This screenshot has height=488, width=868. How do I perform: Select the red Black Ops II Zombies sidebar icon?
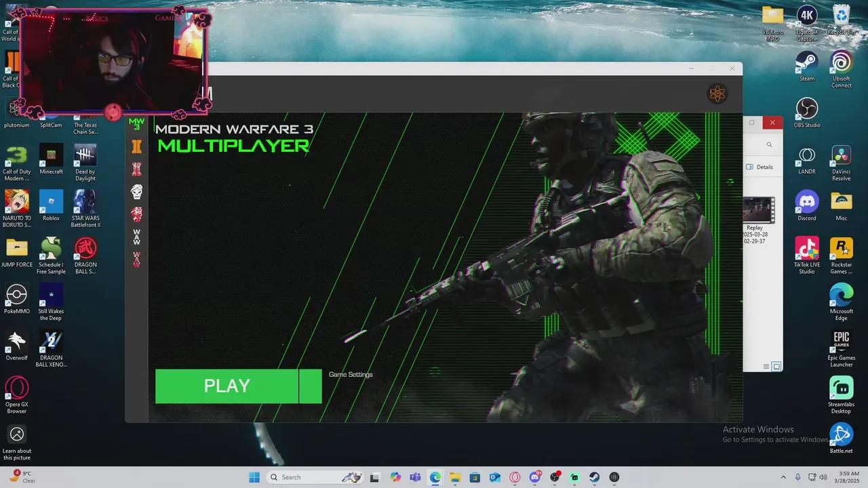click(x=136, y=169)
